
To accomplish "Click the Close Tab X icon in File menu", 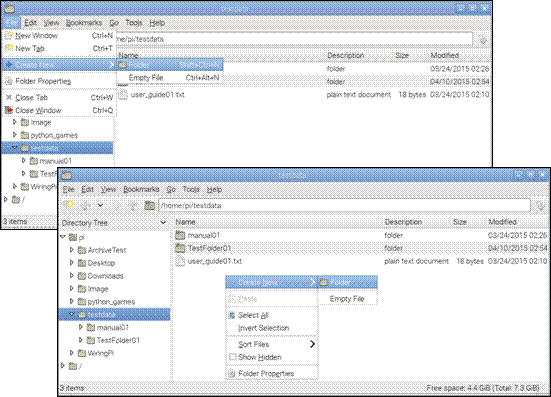I will pos(9,97).
